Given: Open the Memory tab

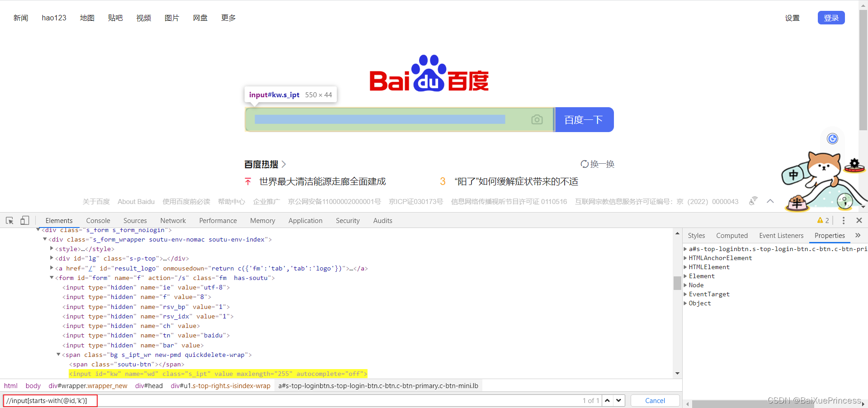Looking at the screenshot, I should 263,220.
